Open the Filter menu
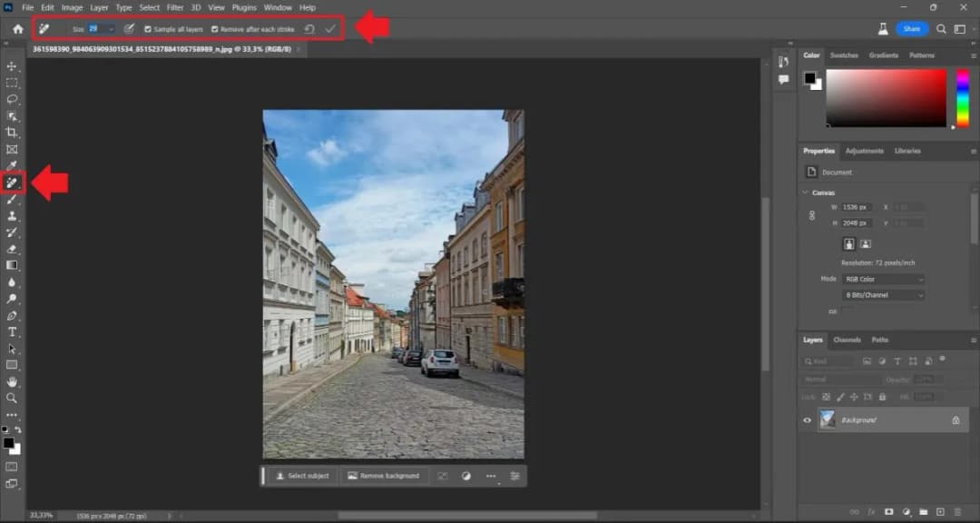 click(x=175, y=7)
